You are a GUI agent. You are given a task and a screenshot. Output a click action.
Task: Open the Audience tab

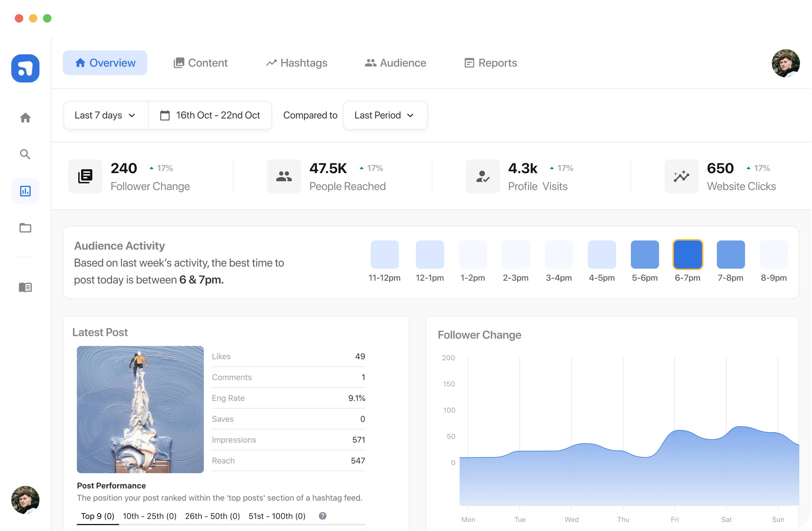point(395,63)
